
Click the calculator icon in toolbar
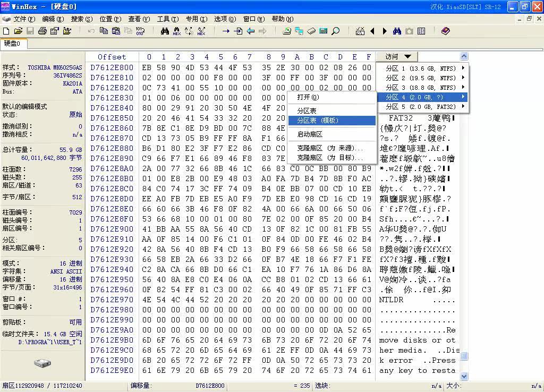point(324,31)
